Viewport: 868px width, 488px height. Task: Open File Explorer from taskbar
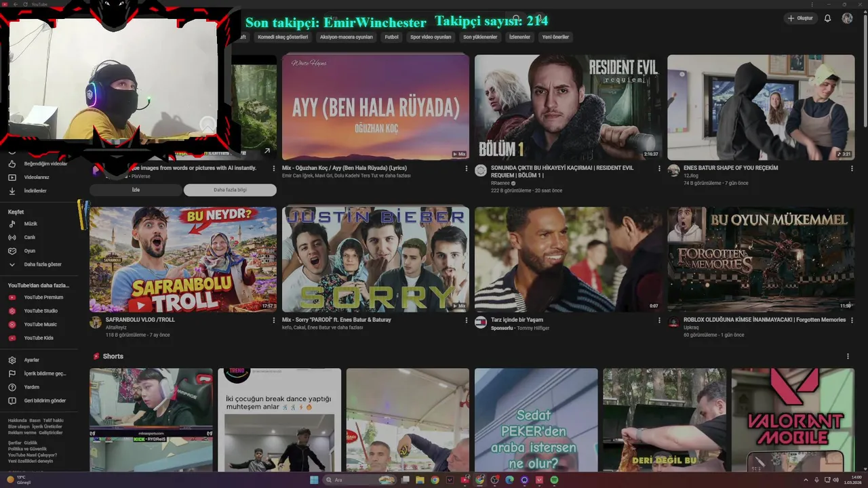click(420, 480)
